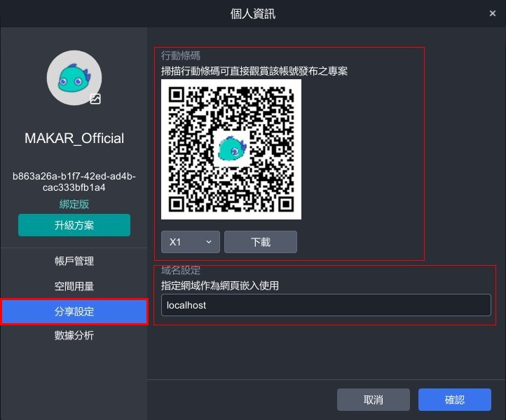Click the MAKAR_Official username text
Viewport: 506px width, 420px height.
(x=74, y=138)
